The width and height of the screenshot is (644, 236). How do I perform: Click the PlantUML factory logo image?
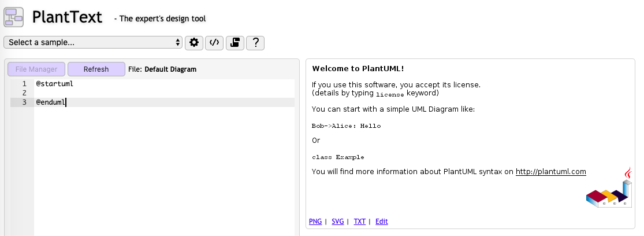[x=608, y=190]
